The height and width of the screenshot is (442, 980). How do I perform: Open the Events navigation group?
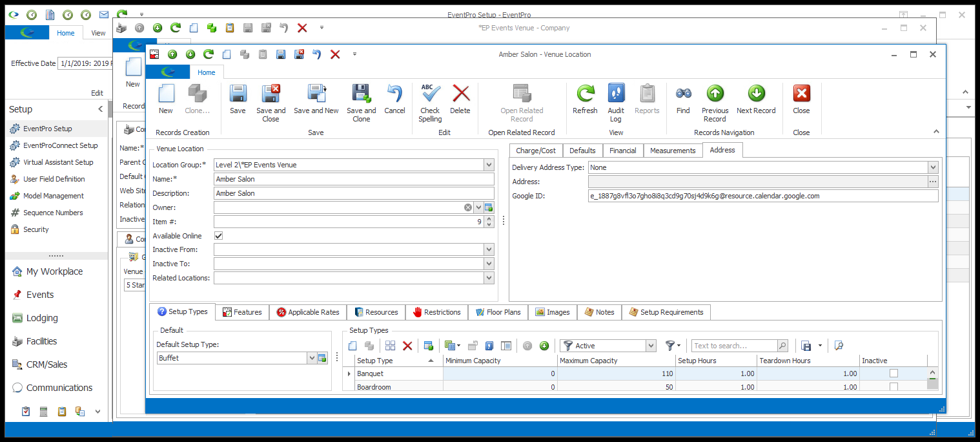click(40, 295)
